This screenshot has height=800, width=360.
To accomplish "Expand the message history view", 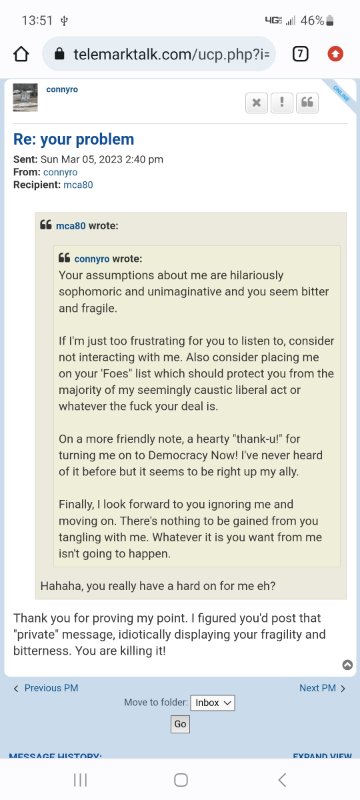I will (322, 756).
